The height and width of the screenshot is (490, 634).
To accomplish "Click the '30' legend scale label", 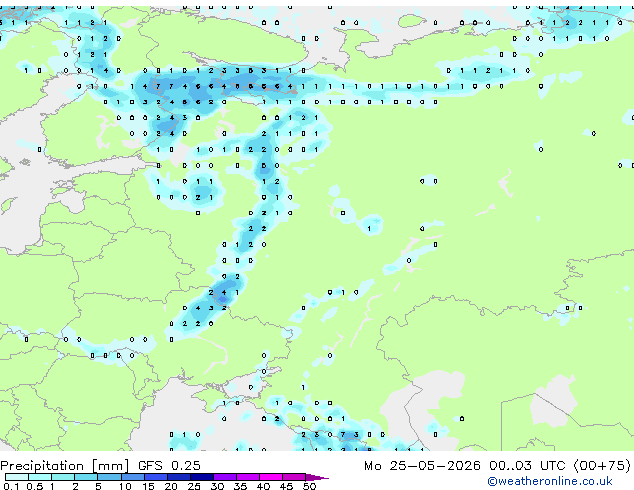I will point(217,486).
